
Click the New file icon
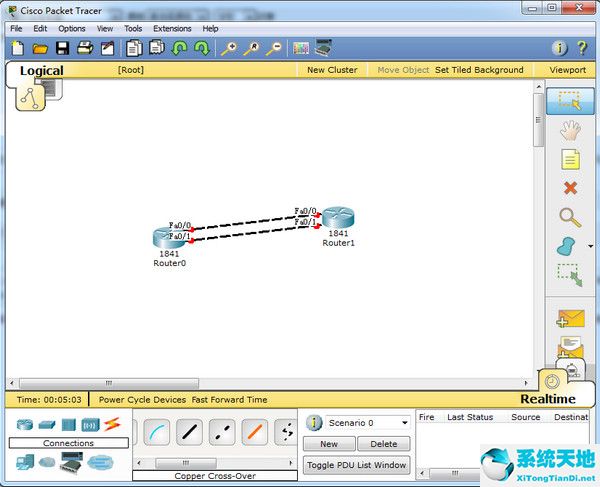(18, 48)
